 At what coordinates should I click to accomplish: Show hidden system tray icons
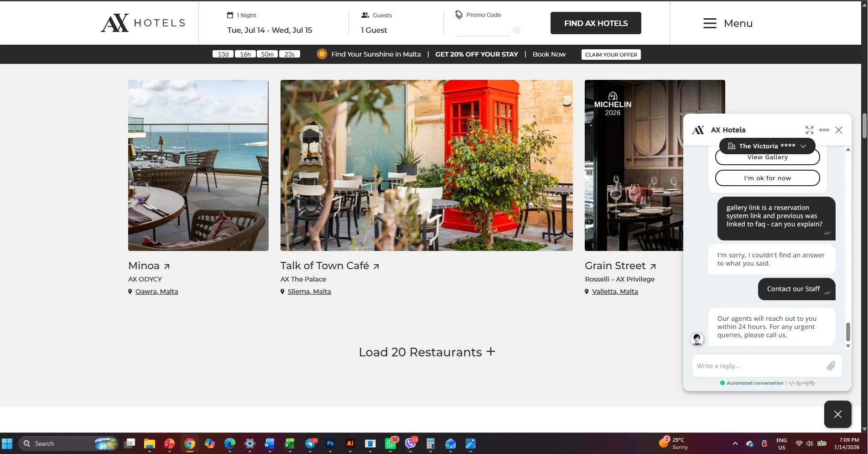(x=735, y=444)
